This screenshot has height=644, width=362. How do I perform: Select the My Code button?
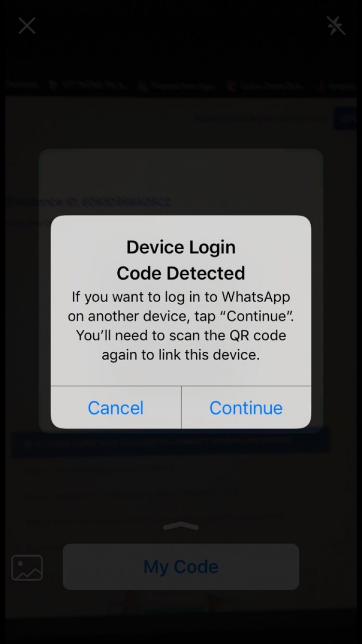[181, 567]
